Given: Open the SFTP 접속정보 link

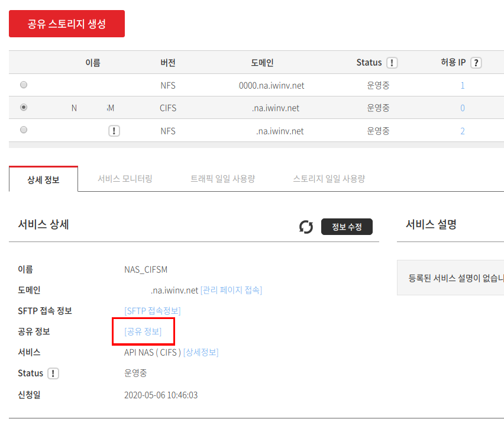Looking at the screenshot, I should coord(153,311).
